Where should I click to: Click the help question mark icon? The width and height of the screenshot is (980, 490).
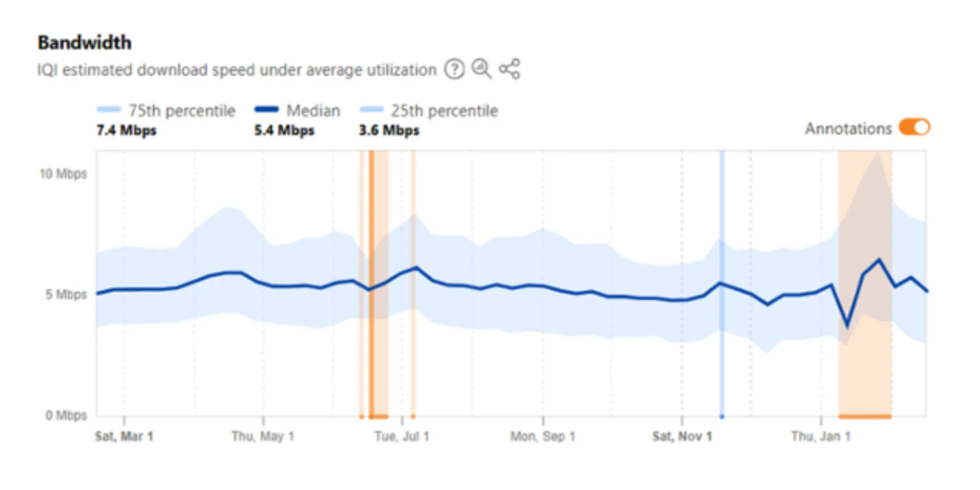pyautogui.click(x=454, y=69)
